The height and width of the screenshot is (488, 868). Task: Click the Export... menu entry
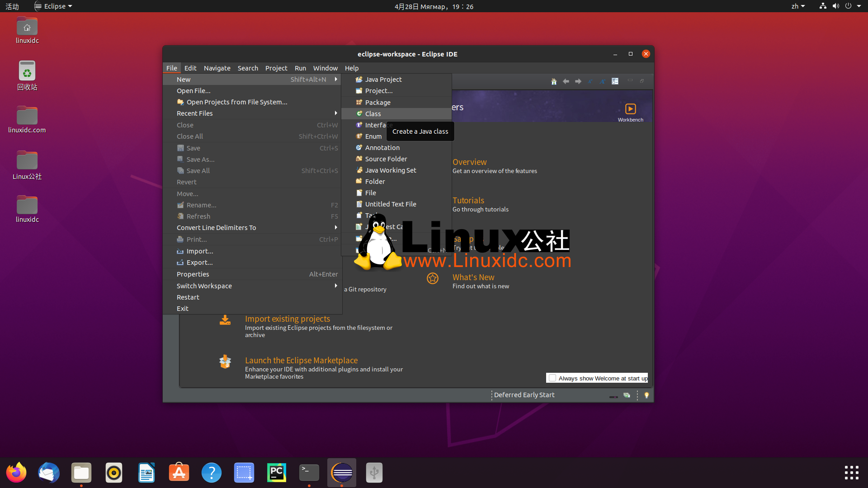tap(252, 263)
